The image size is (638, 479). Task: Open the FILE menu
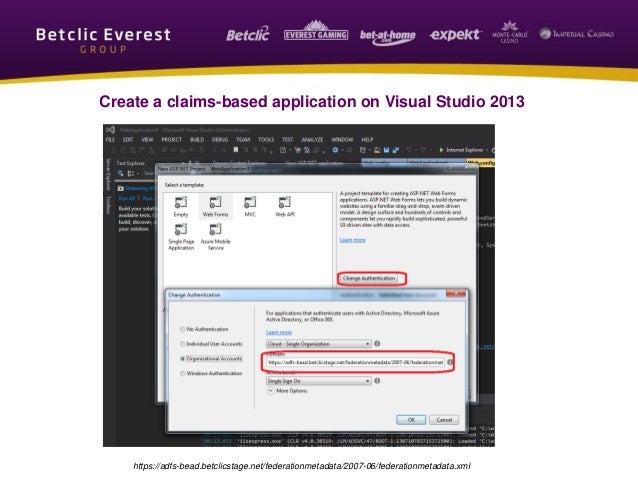click(x=110, y=140)
